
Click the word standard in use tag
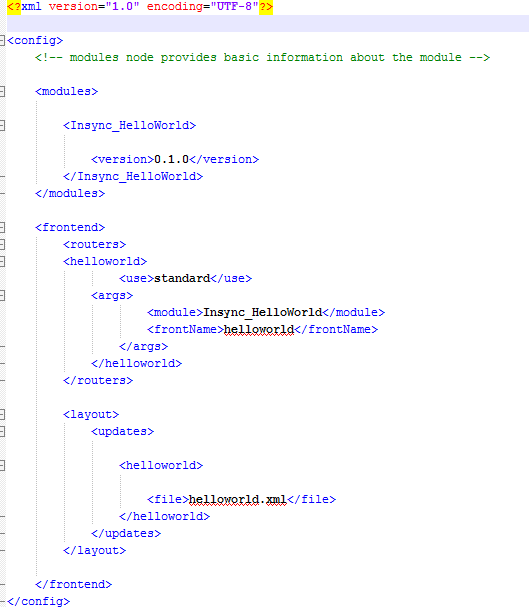tap(182, 278)
